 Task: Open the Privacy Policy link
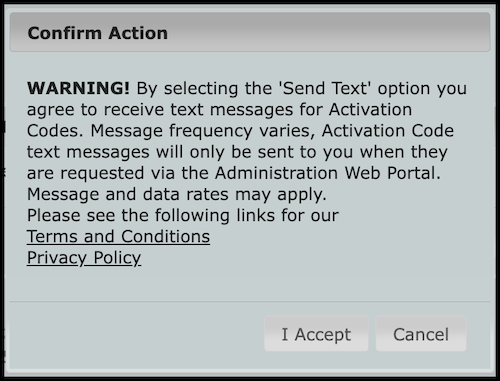tap(84, 258)
